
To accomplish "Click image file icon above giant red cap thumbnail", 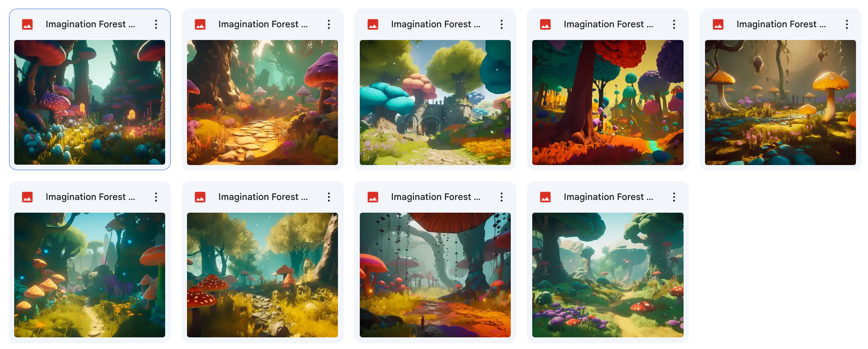I will (373, 197).
